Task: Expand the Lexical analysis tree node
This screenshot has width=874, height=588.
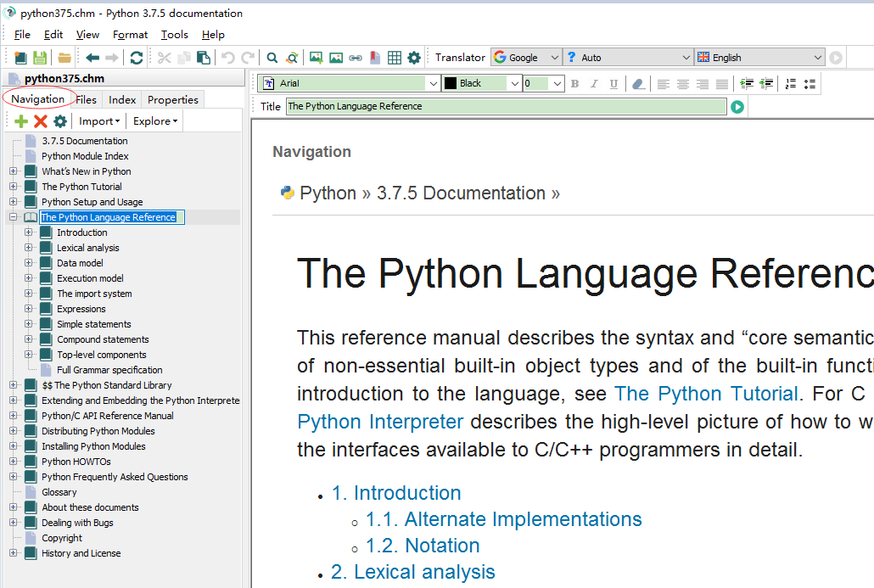Action: click(29, 248)
